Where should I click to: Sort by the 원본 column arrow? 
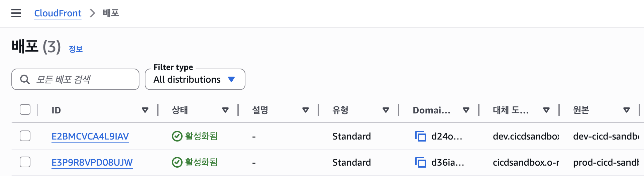pos(627,110)
